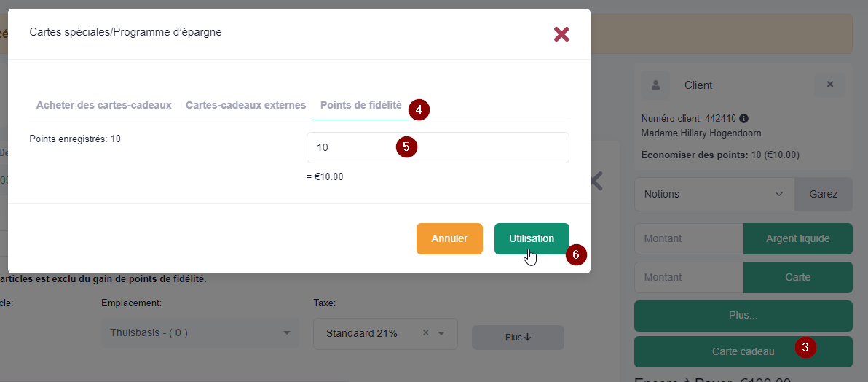868x382 pixels.
Task: Click the loyalty points input field
Action: 438,147
